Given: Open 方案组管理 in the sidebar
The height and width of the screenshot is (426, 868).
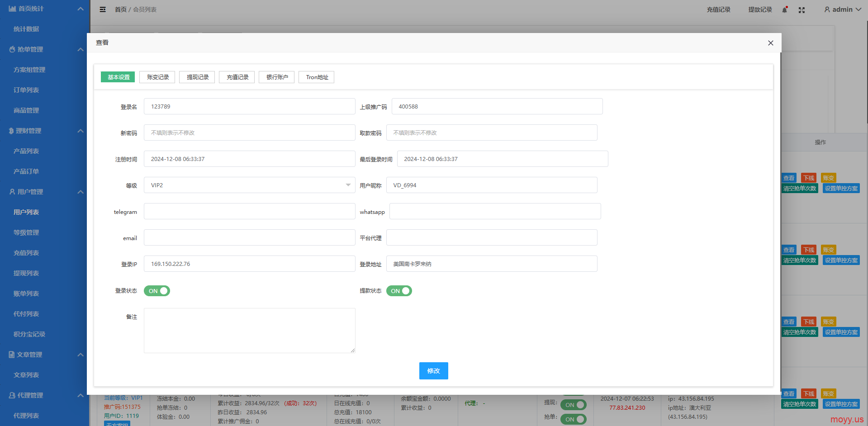Looking at the screenshot, I should point(29,70).
